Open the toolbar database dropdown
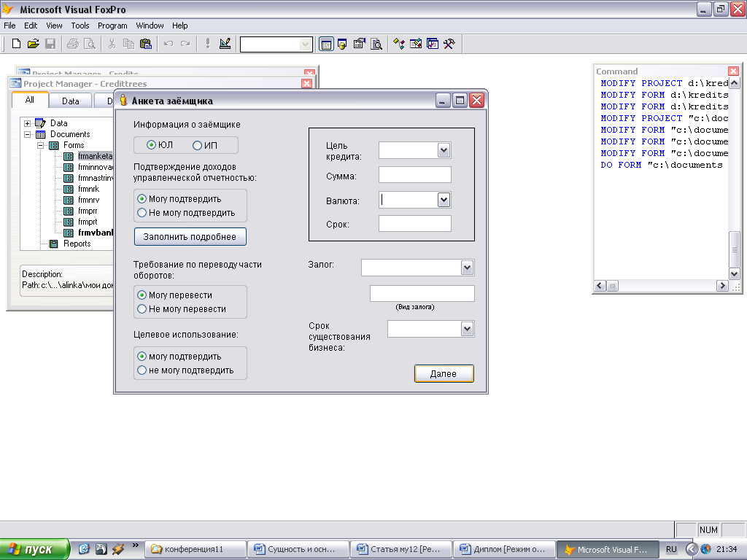This screenshot has width=747, height=560. pos(306,44)
